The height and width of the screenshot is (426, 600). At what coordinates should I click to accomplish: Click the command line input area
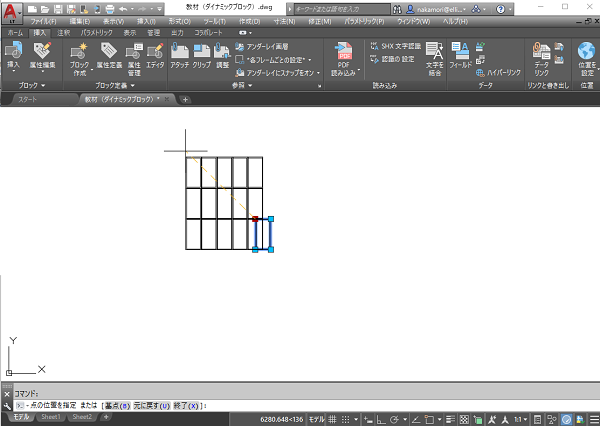(x=306, y=406)
